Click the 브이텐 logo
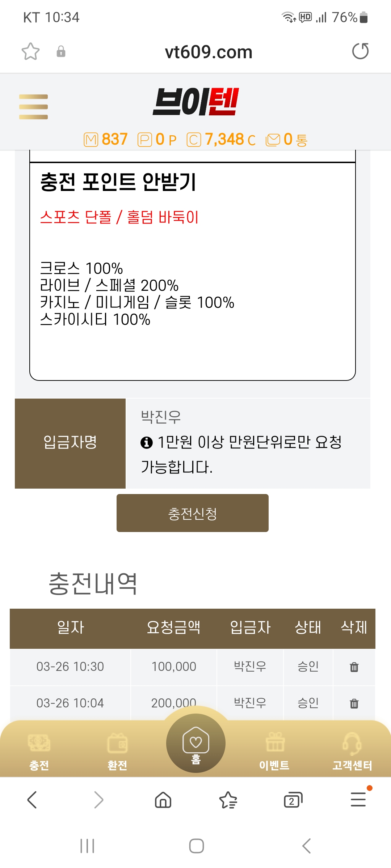The height and width of the screenshot is (868, 391). click(x=195, y=102)
